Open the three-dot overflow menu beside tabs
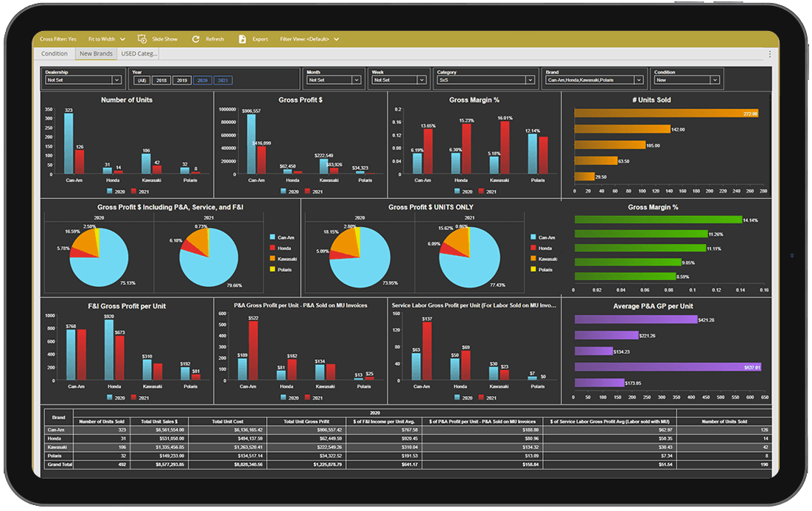812x511 pixels. pyautogui.click(x=770, y=54)
